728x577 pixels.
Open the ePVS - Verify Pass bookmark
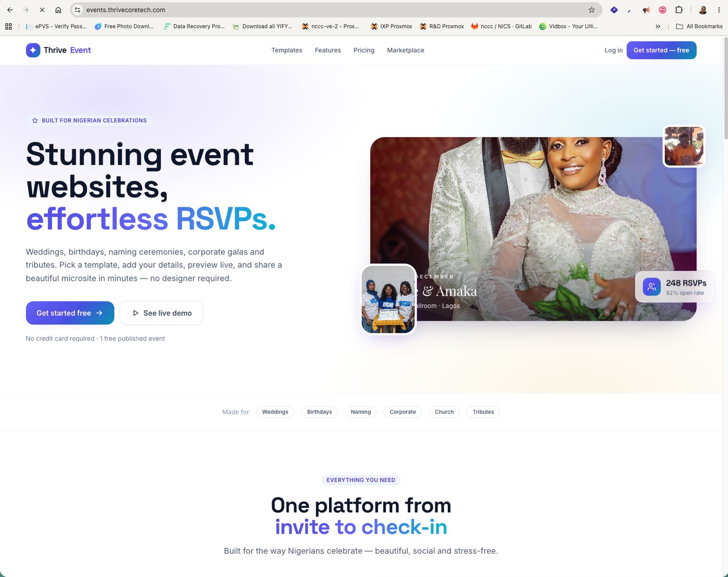point(56,26)
